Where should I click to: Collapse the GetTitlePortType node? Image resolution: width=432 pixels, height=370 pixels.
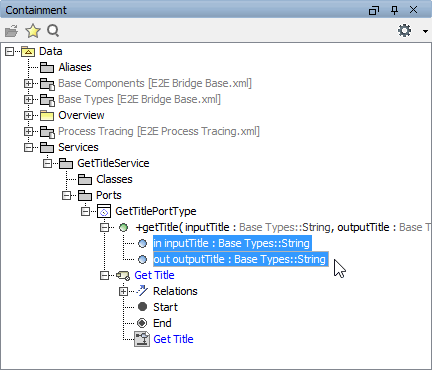[x=85, y=211]
